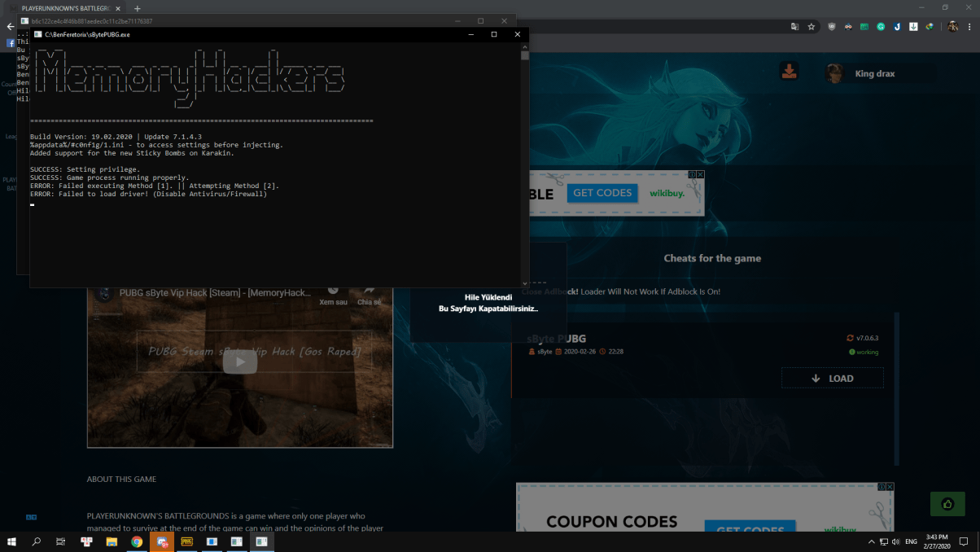Open the 3:43 PM clock and calendar
980x552 pixels.
pos(937,541)
